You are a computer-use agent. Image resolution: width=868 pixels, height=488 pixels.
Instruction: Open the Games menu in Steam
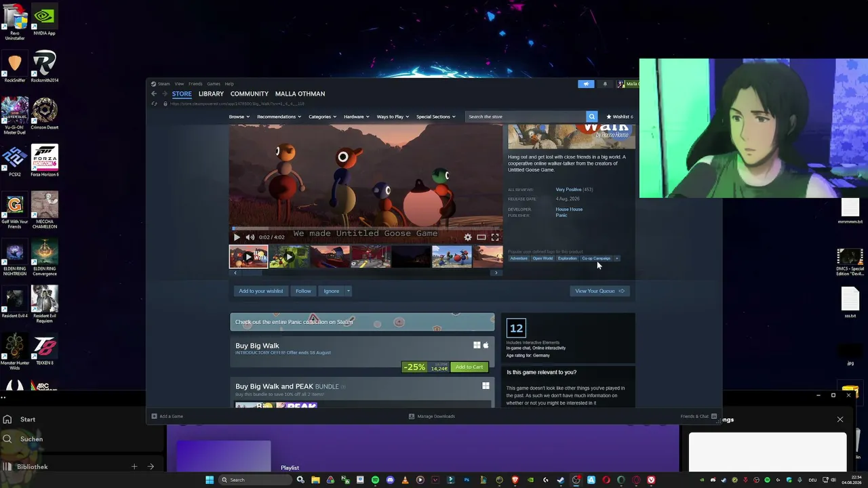coord(214,84)
